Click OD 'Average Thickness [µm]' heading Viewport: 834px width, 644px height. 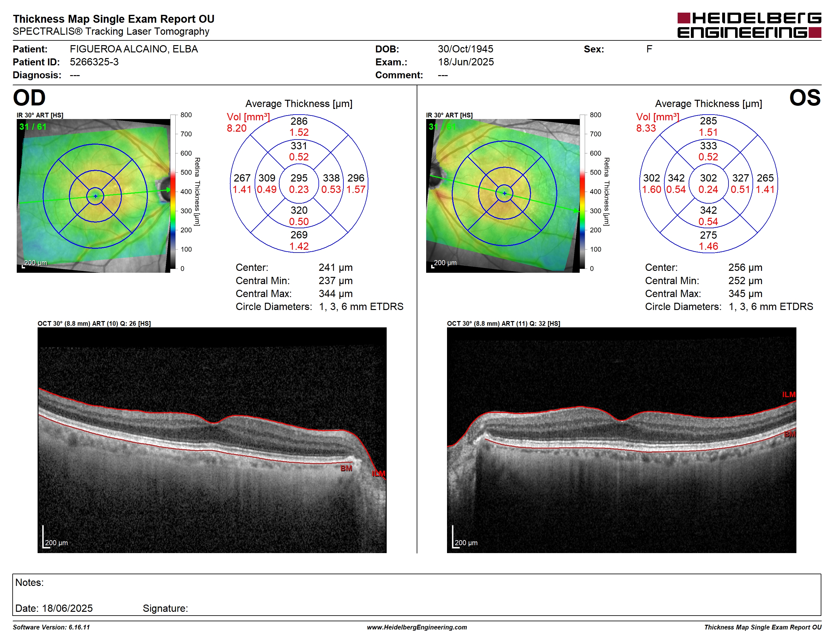click(x=299, y=104)
